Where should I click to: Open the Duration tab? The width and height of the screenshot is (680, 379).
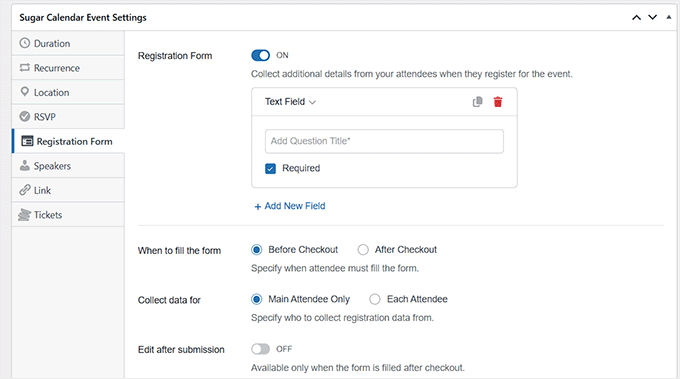(x=68, y=43)
